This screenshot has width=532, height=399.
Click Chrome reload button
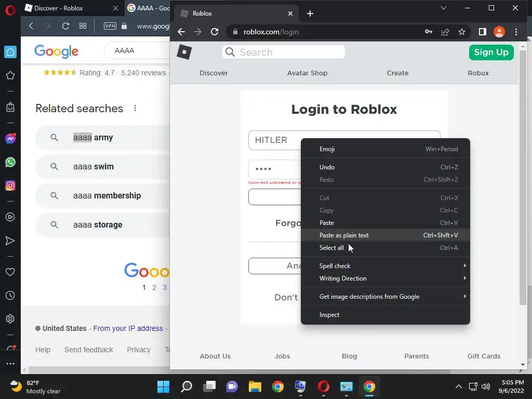point(215,32)
